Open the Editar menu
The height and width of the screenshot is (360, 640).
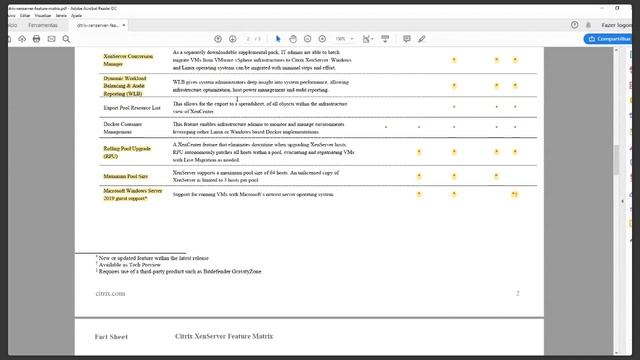(x=25, y=16)
